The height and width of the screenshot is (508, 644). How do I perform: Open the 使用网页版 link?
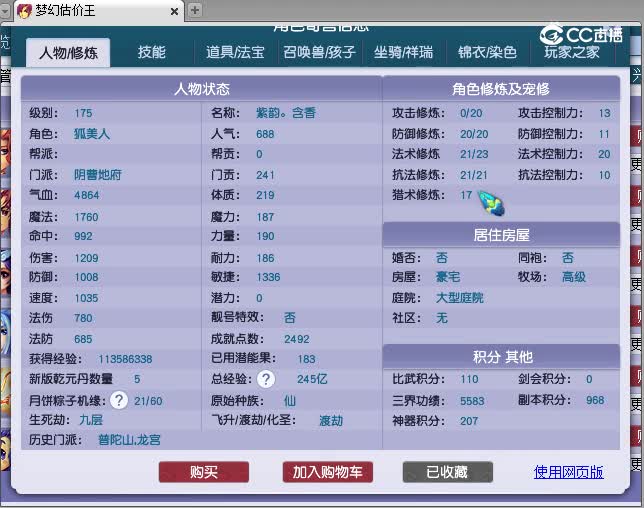tap(568, 472)
